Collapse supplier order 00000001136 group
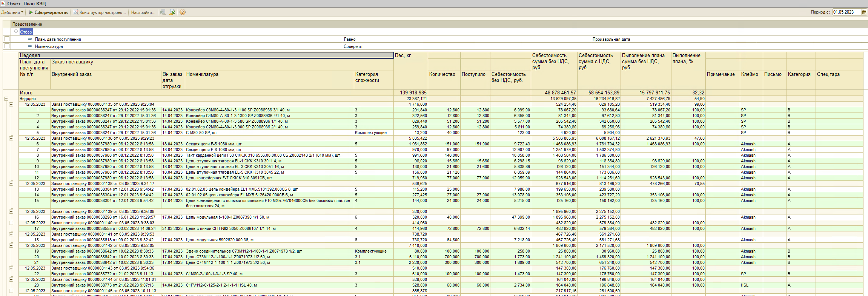868x296 pixels. [x=11, y=138]
